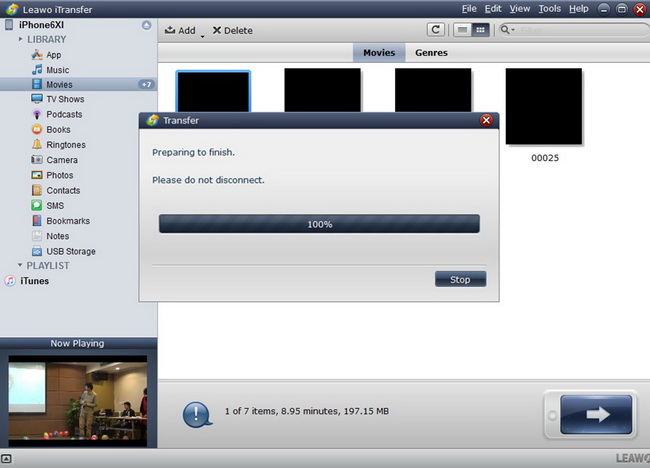Viewport: 650px width, 468px height.
Task: Click the info exclamation bubble icon
Action: pos(197,415)
